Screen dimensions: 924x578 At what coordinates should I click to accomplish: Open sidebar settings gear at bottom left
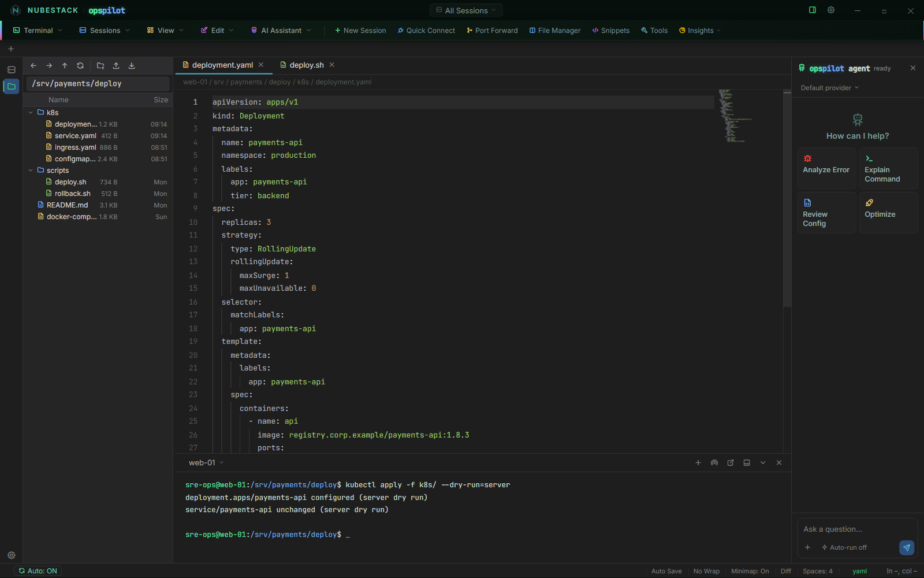[11, 555]
